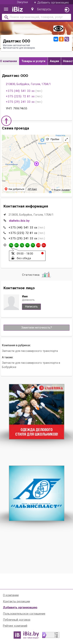Select the Пн day circle
Screen dimensions: 73x644
click(11, 245)
